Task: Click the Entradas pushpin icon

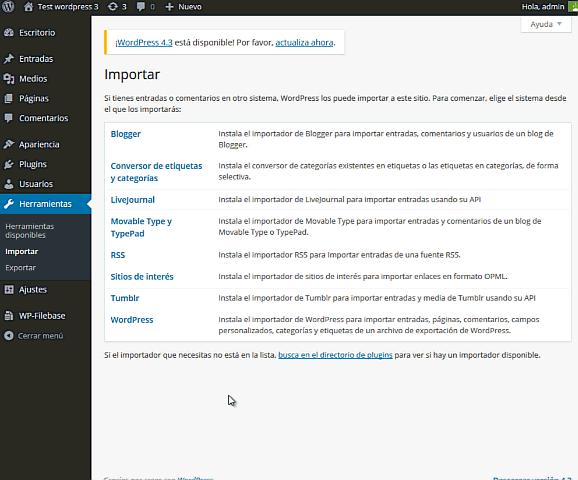Action: (x=9, y=59)
